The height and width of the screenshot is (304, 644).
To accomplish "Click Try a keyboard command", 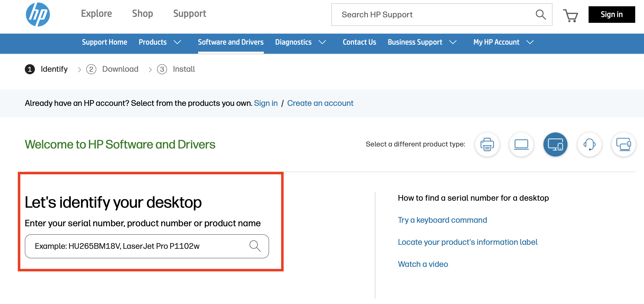I will pos(442,220).
